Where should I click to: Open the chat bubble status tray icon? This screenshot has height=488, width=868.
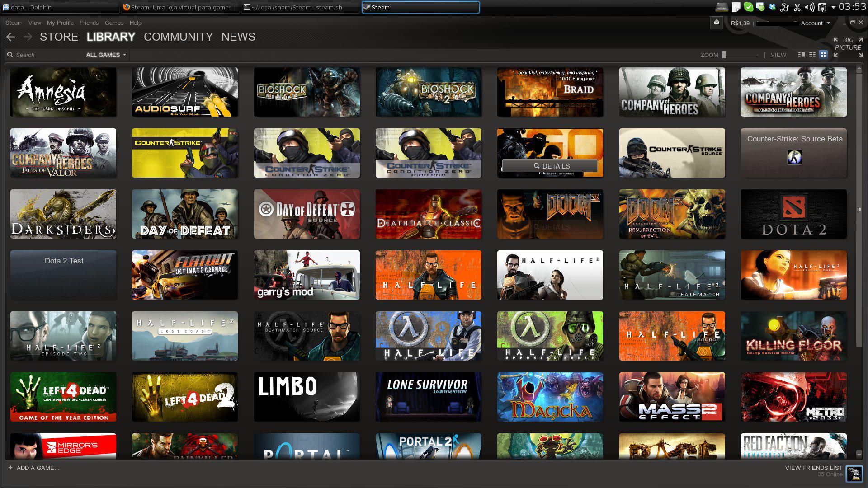[x=760, y=7]
